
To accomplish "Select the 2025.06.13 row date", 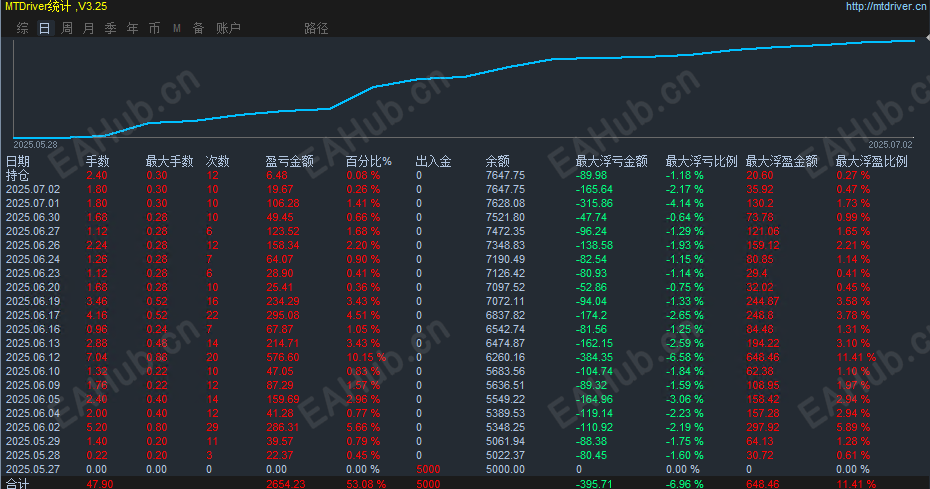I will [x=33, y=344].
